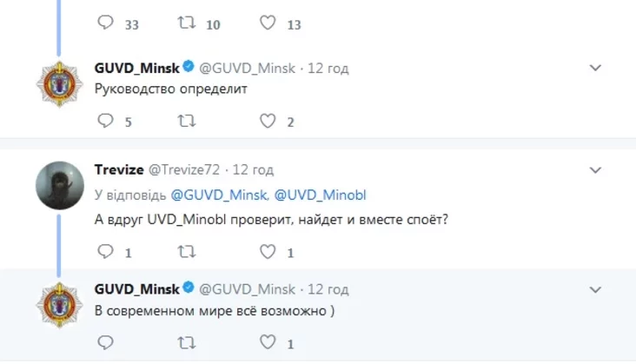This screenshot has height=364, width=636.
Task: Like Trevize's tweet
Action: [x=268, y=252]
